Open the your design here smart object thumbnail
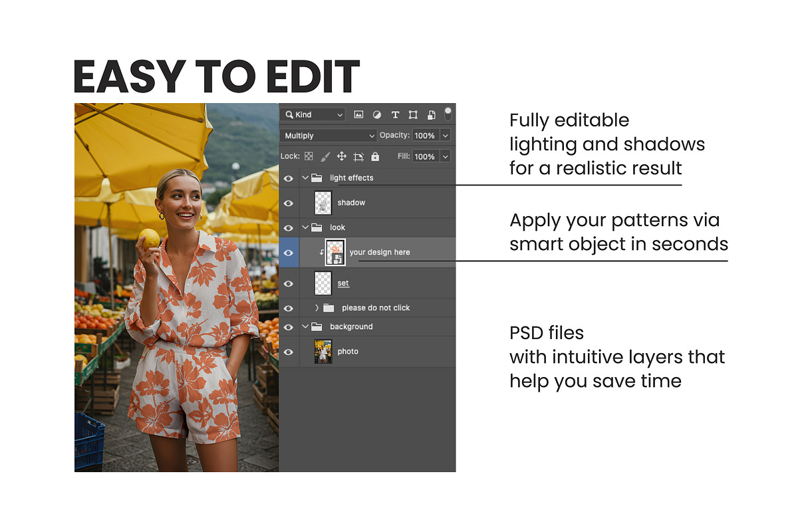Screen dimensions: 798x532 (334, 253)
